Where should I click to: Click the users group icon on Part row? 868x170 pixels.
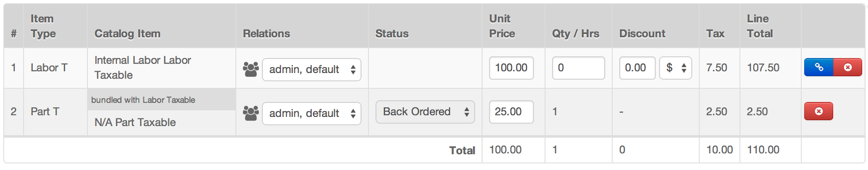tap(251, 113)
